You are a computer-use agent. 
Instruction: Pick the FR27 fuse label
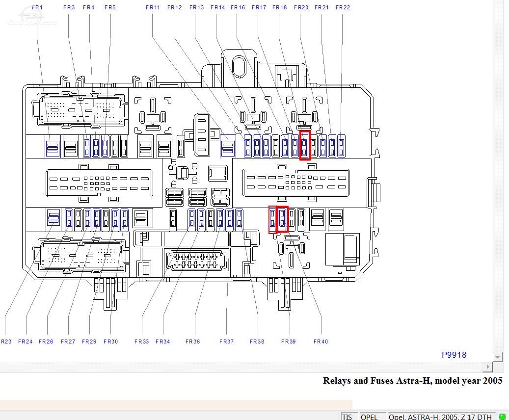[x=68, y=341]
